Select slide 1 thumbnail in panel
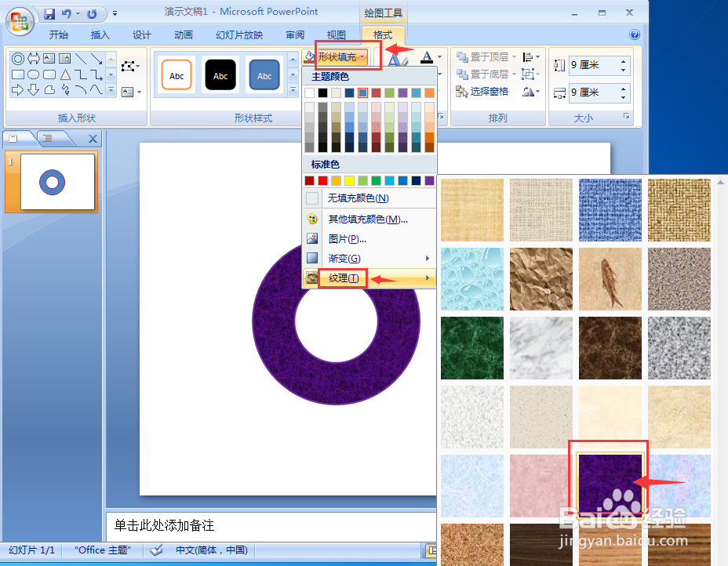 click(57, 182)
